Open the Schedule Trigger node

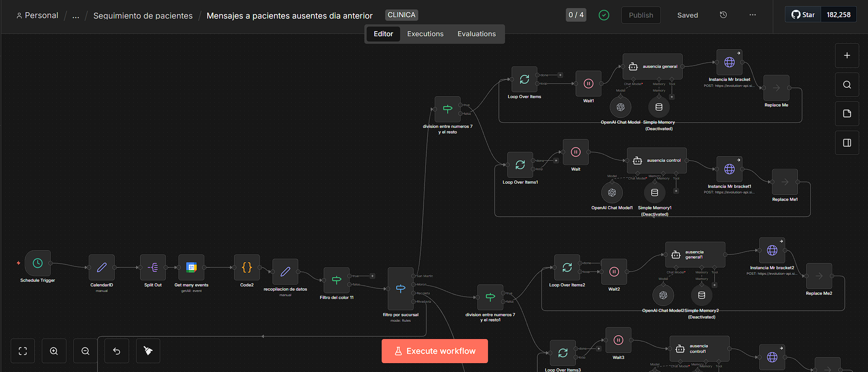tap(38, 263)
